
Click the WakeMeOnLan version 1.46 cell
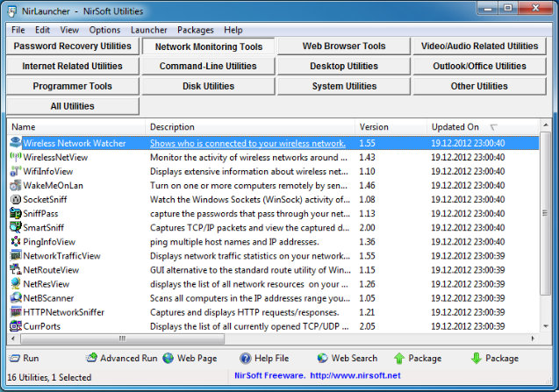coord(367,185)
